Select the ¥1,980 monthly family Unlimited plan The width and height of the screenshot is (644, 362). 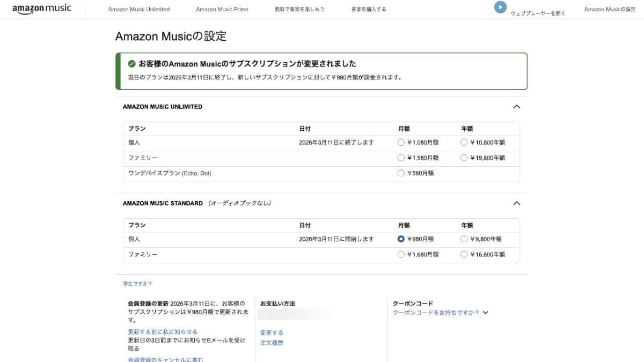click(x=401, y=158)
